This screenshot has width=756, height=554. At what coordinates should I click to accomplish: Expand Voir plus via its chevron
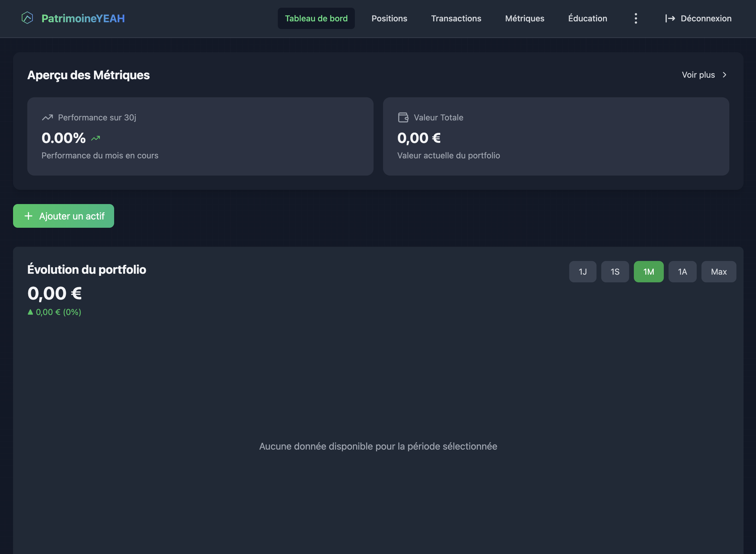tap(725, 75)
